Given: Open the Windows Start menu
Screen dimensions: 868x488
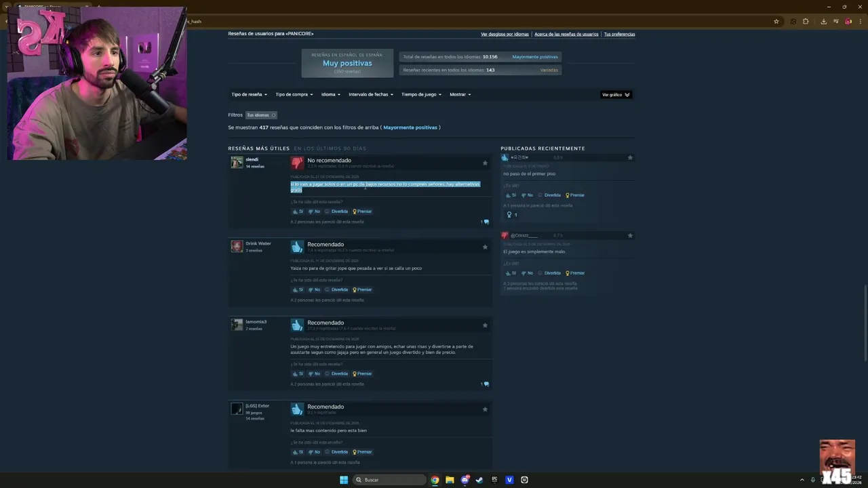Looking at the screenshot, I should point(344,480).
